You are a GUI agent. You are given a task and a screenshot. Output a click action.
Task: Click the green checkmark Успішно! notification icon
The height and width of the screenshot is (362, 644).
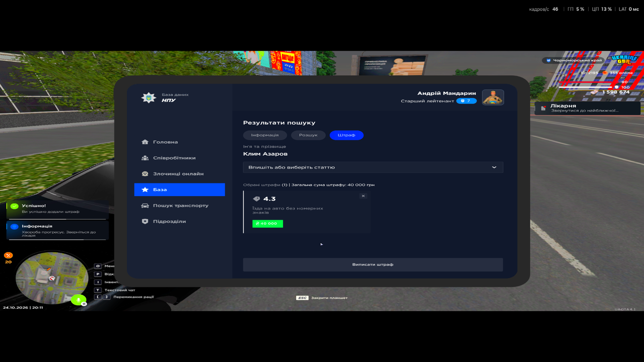point(15,206)
